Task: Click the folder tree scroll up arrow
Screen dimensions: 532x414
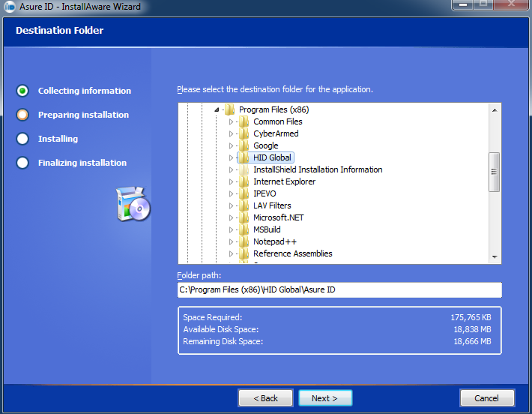Action: [495, 110]
